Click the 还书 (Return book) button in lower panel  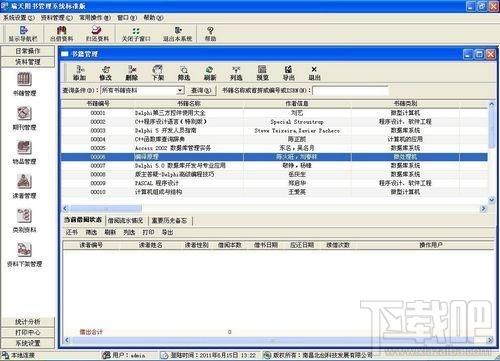(72, 232)
